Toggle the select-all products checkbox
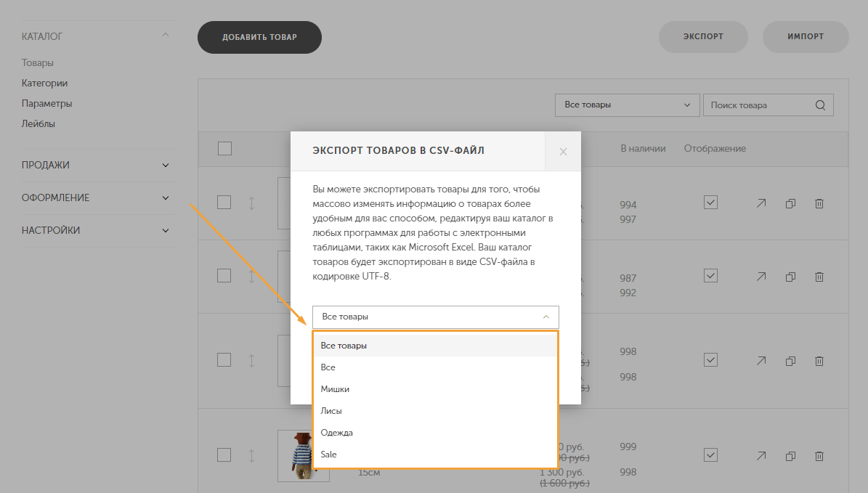This screenshot has width=868, height=493. [224, 148]
